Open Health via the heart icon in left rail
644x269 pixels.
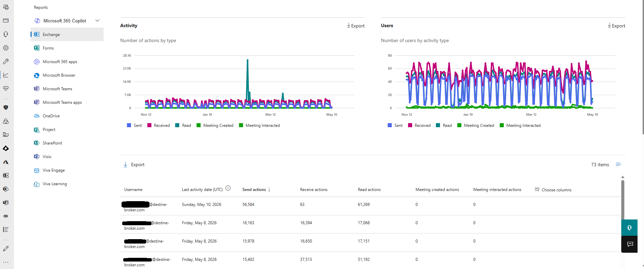[x=6, y=89]
